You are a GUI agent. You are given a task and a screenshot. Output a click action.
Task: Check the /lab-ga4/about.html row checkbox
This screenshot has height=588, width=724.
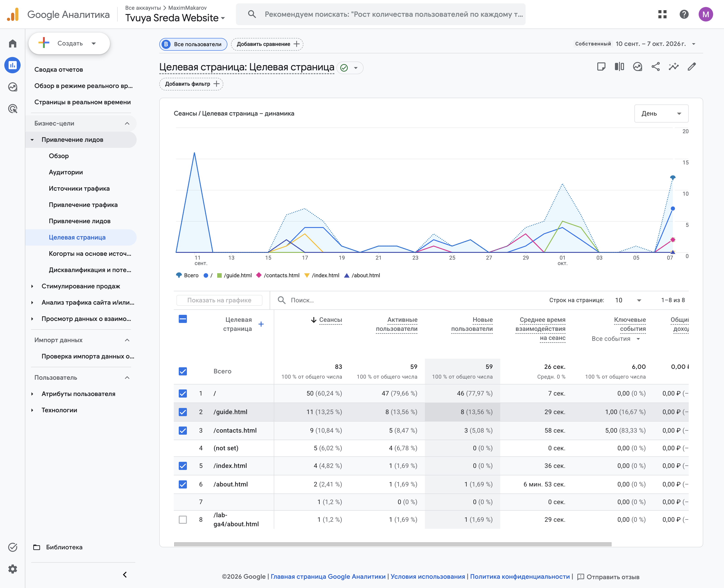183,519
